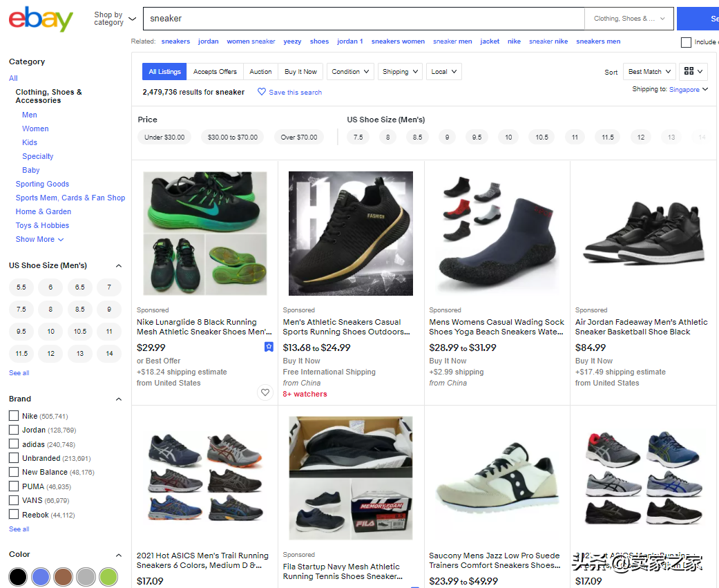Viewport: 719px width, 588px height.
Task: Open Nike Lunarglide 8 product image
Action: (205, 234)
